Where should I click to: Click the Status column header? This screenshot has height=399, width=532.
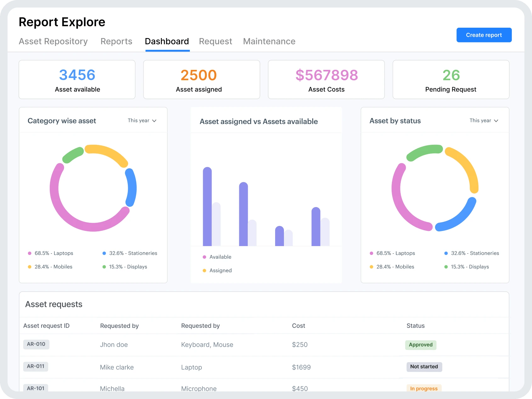point(416,326)
